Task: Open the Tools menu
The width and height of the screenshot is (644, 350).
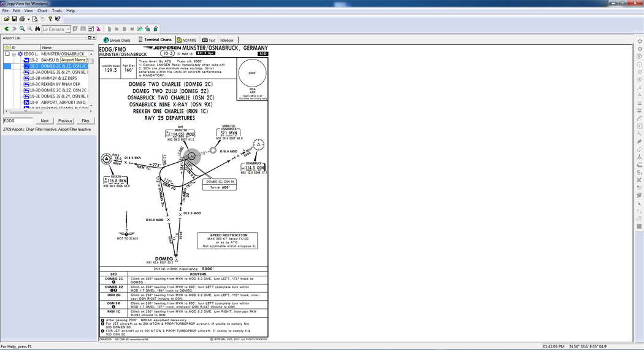Action: coord(56,10)
